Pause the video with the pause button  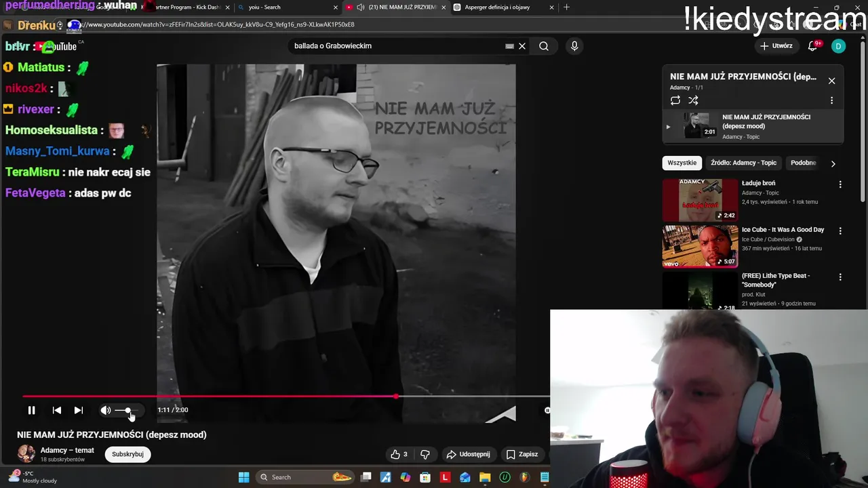31,410
